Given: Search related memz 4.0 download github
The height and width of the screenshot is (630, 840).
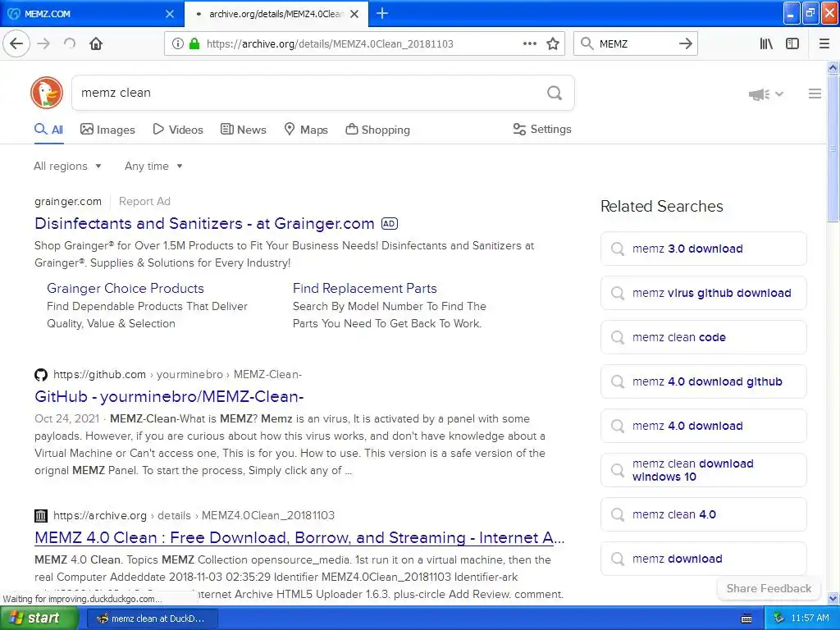Looking at the screenshot, I should click(x=703, y=381).
